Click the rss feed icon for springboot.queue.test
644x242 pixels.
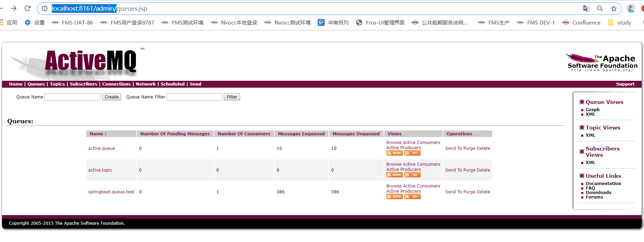point(413,196)
